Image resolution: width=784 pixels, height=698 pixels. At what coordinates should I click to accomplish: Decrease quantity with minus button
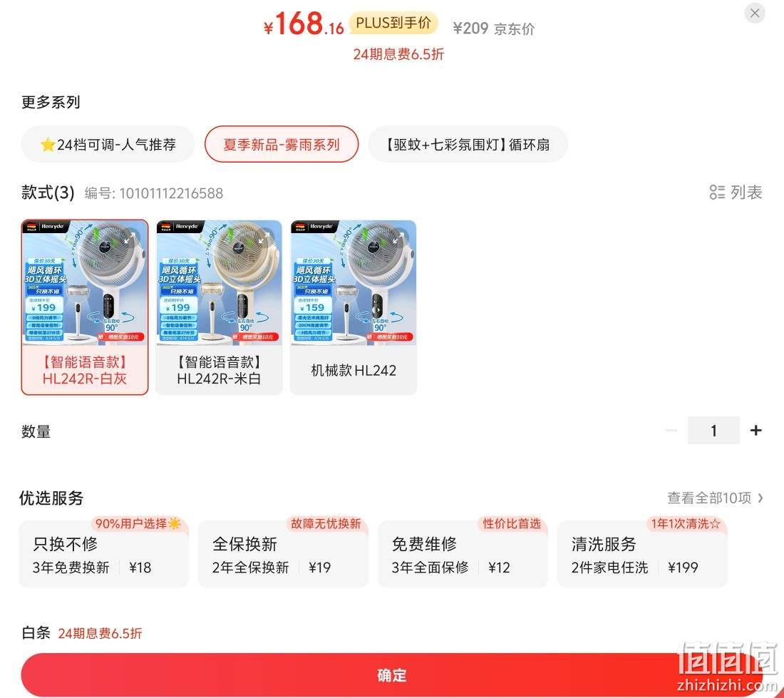tap(671, 430)
